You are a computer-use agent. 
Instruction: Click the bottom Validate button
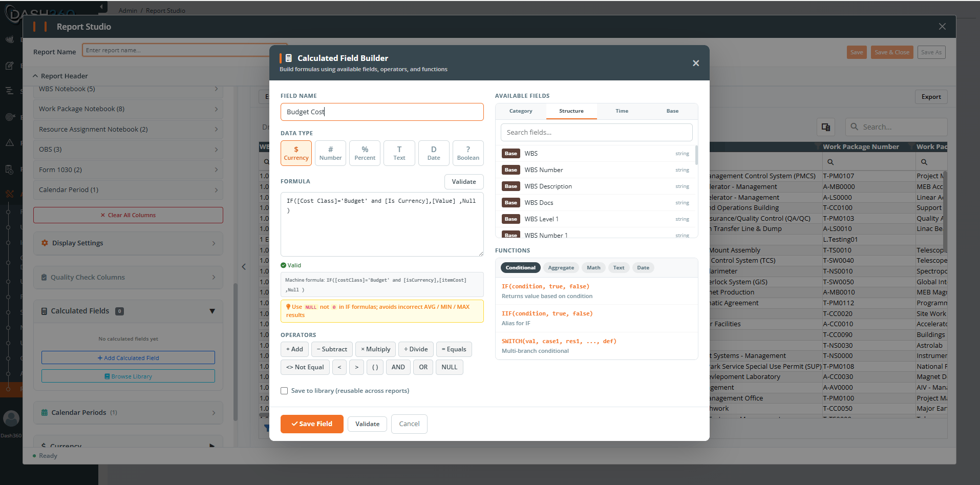[367, 424]
